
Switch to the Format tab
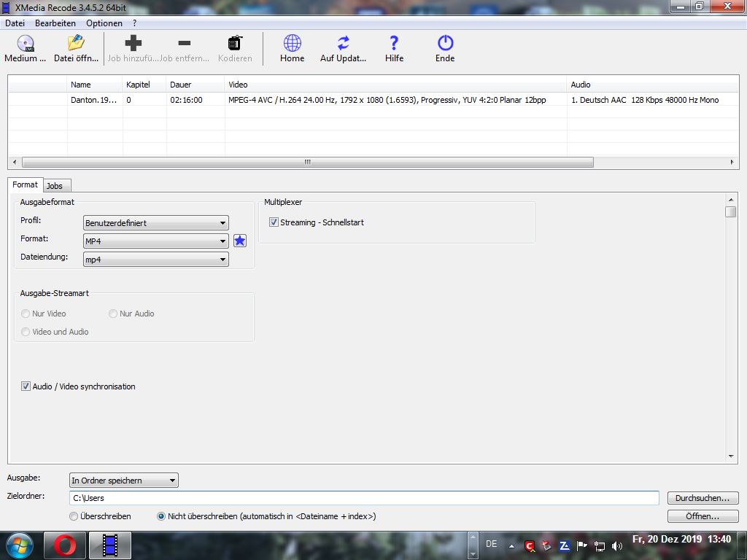26,184
